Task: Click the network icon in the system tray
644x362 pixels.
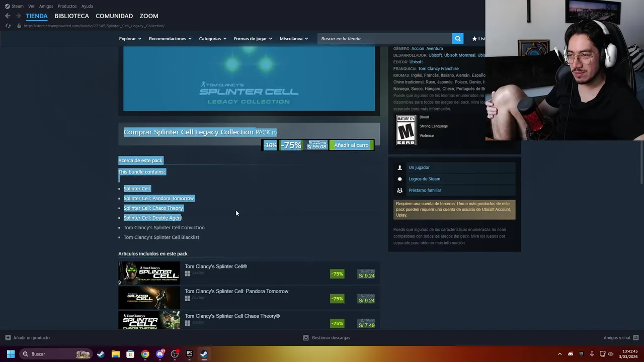Action: click(x=602, y=354)
